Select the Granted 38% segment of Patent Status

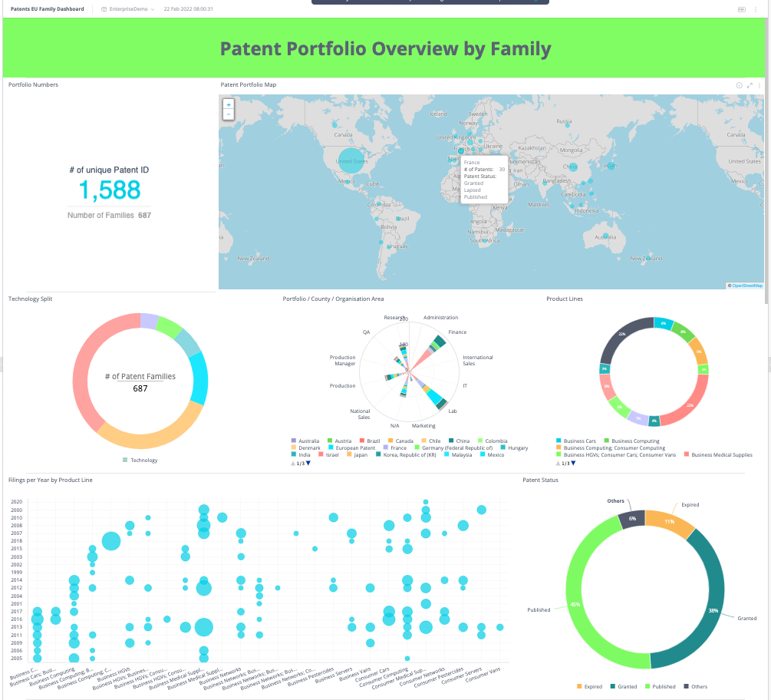tap(713, 610)
